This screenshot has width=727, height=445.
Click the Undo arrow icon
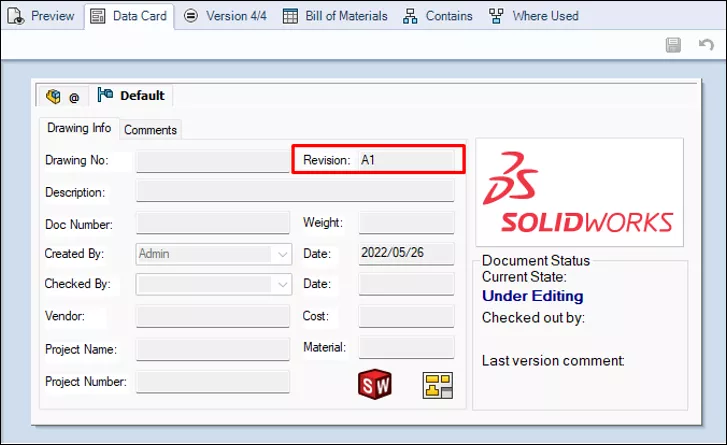(x=706, y=45)
